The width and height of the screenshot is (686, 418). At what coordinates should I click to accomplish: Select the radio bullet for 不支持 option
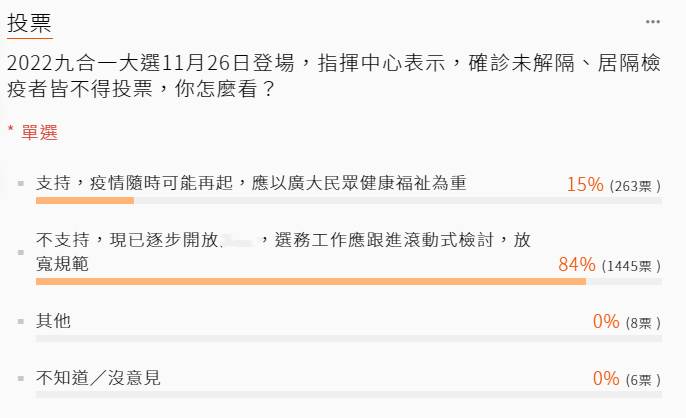click(21, 252)
